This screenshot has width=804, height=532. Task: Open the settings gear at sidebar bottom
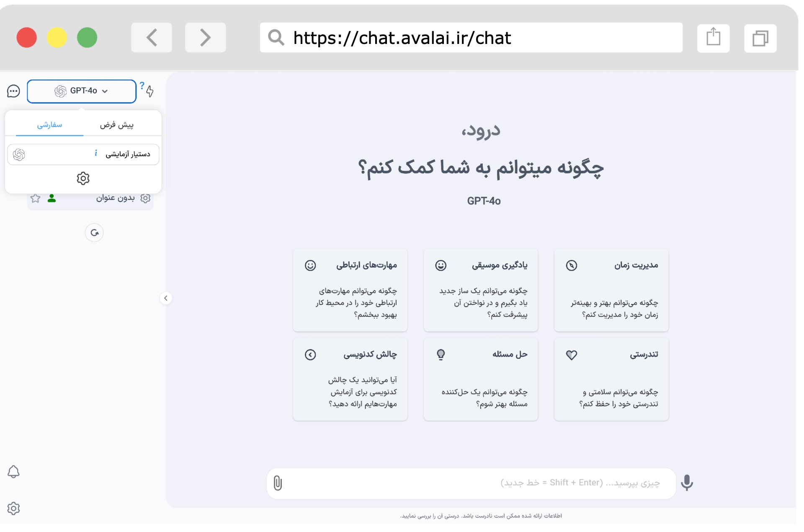point(13,509)
